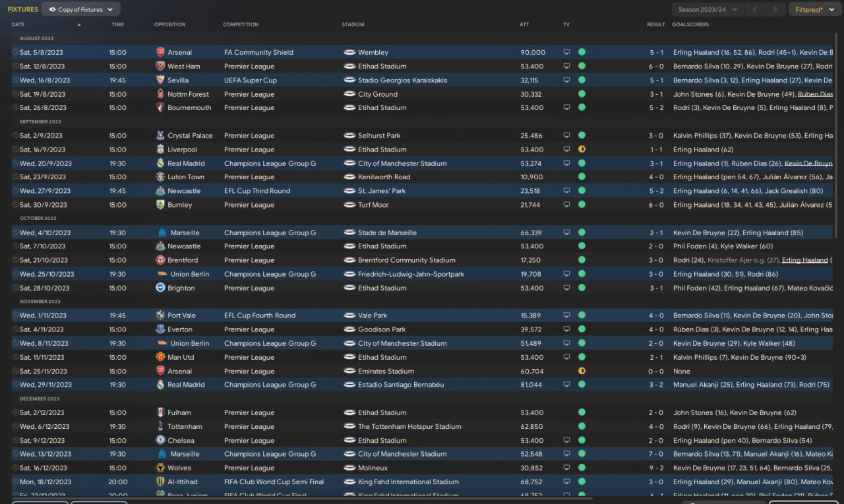Click the yellow draw indicator on the Liverpool row
Viewport: 844px width, 504px height.
coord(582,150)
